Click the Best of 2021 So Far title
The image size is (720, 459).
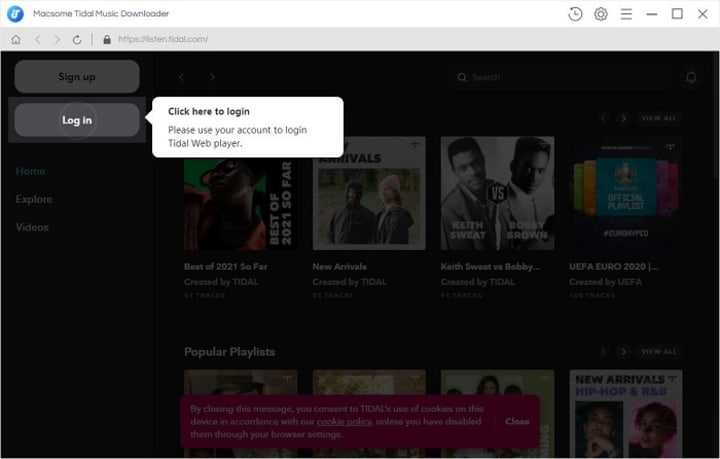click(225, 267)
